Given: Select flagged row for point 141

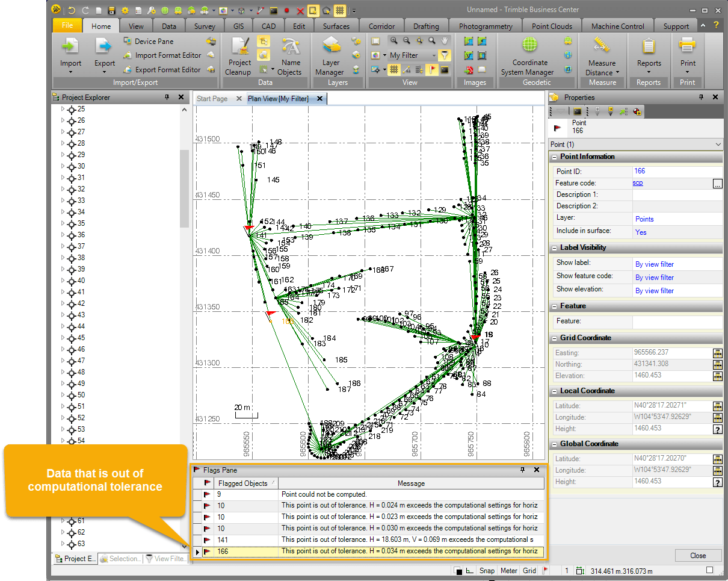Looking at the screenshot, I should (x=368, y=539).
